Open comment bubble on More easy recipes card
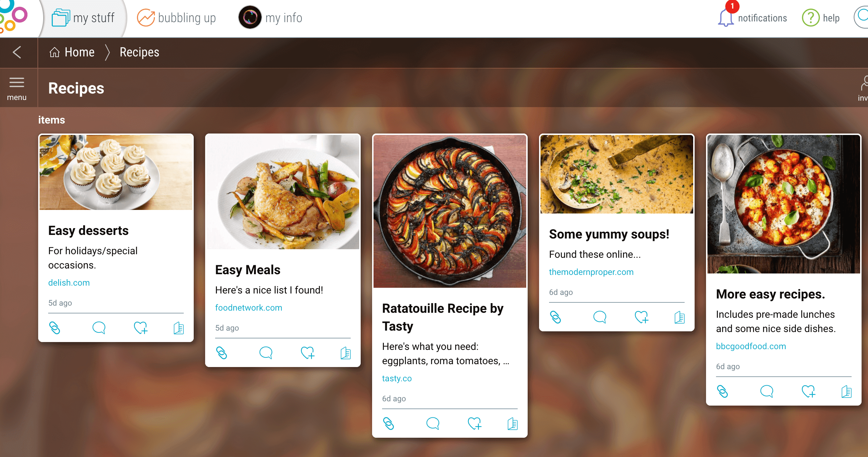This screenshot has height=457, width=868. [x=767, y=391]
